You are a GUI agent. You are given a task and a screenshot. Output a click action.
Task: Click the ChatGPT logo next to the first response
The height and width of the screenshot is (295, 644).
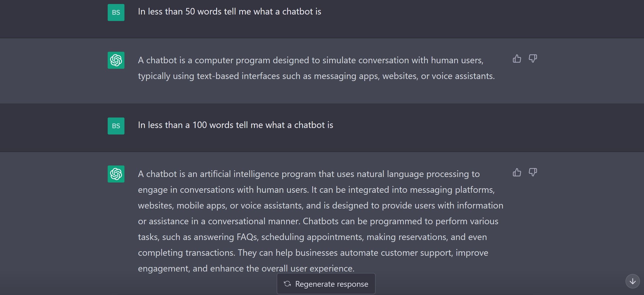pyautogui.click(x=116, y=60)
